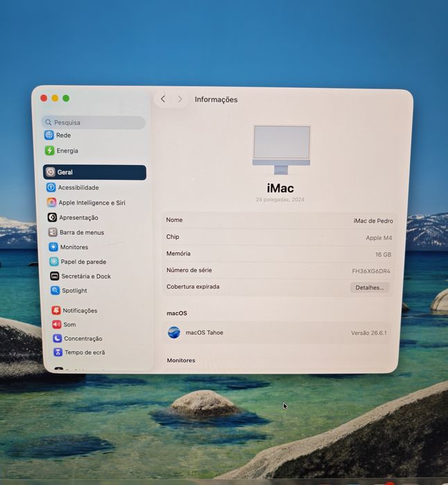
Task: Click the Informações window title
Action: tap(216, 100)
